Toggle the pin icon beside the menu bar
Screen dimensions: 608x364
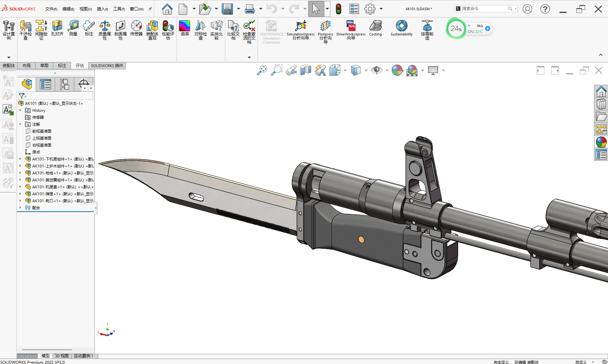coord(150,9)
